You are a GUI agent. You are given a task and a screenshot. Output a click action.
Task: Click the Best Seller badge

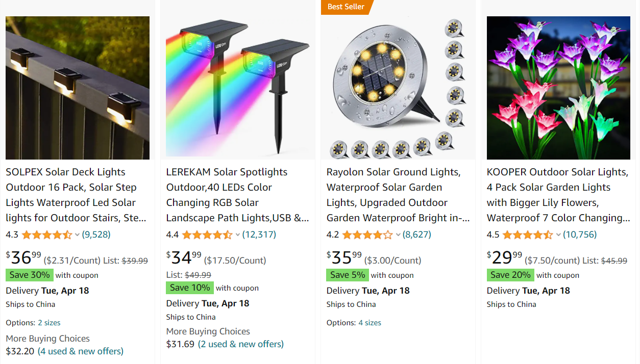point(346,7)
